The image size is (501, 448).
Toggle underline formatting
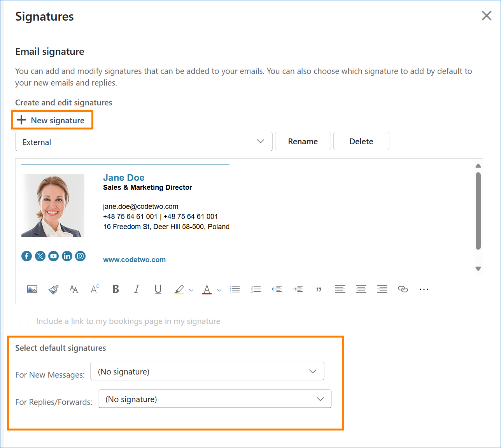pos(158,289)
